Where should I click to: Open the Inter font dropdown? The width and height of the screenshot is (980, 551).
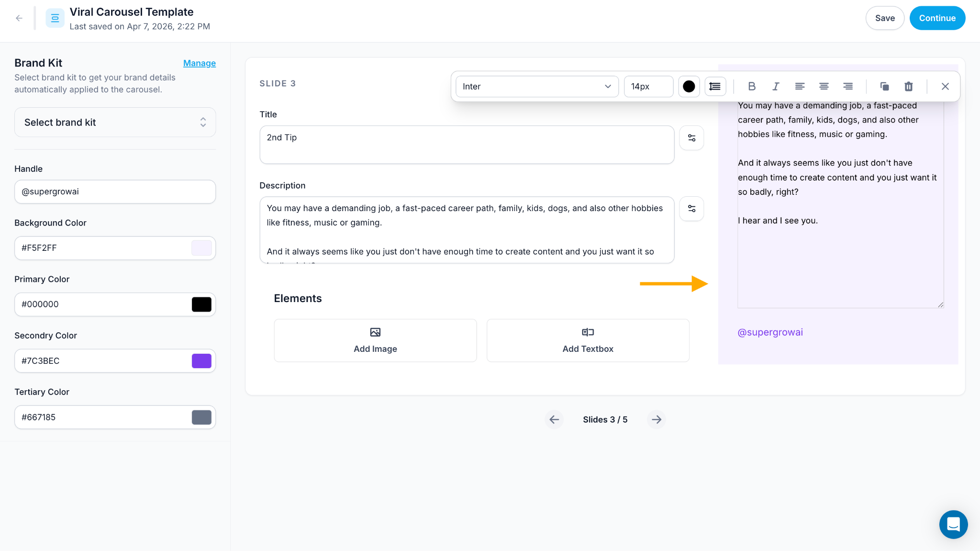(x=537, y=86)
